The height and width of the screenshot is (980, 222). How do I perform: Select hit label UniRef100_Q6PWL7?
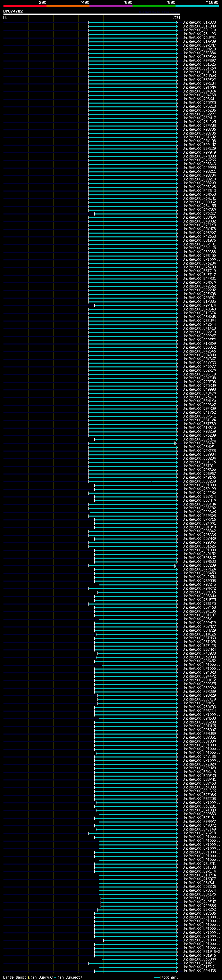click(199, 118)
